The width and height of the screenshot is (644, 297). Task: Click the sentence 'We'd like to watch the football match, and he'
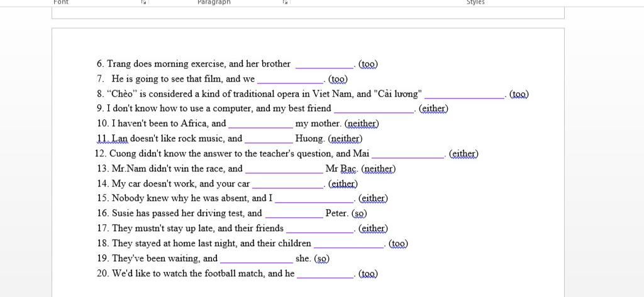coord(203,273)
